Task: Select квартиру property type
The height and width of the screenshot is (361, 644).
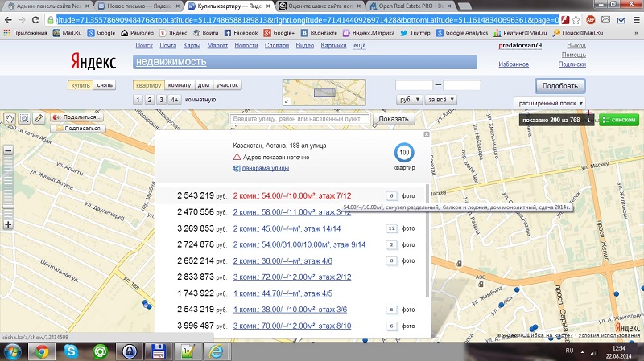Action: (x=149, y=85)
